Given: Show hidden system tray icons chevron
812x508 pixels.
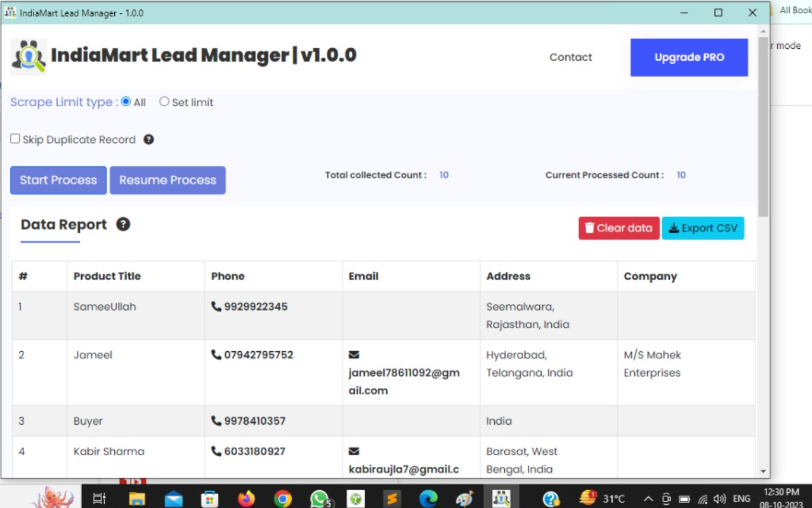Looking at the screenshot, I should pyautogui.click(x=648, y=499).
